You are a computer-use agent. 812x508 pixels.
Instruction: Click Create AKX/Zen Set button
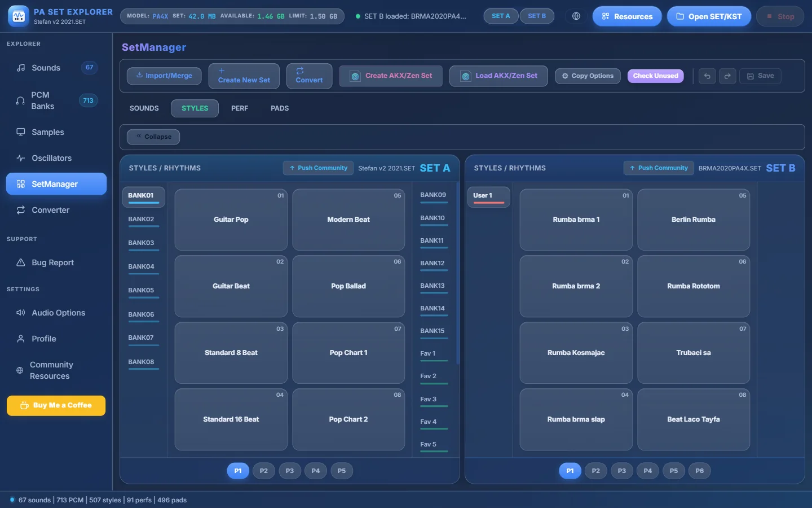click(392, 76)
